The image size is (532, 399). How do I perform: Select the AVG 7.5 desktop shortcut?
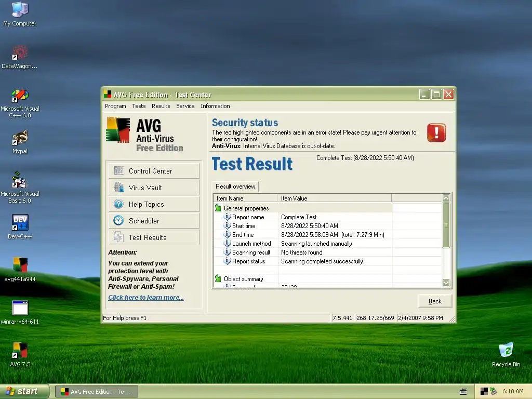pos(20,354)
